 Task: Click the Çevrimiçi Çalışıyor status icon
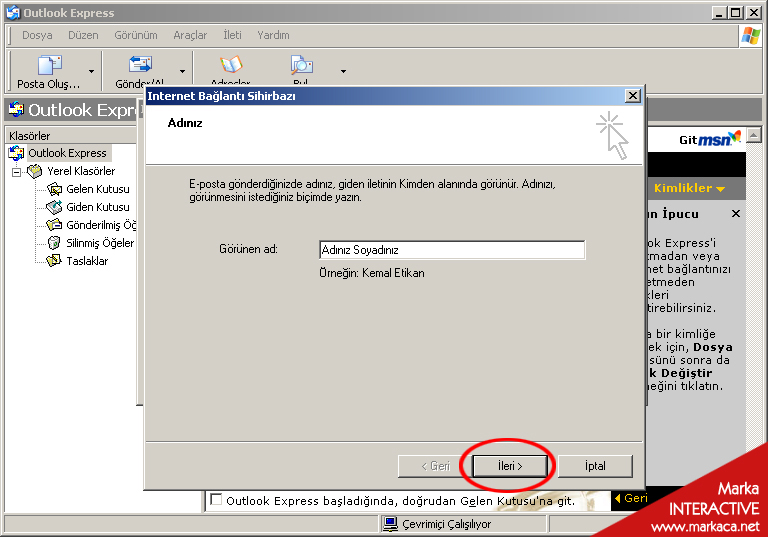[x=390, y=524]
